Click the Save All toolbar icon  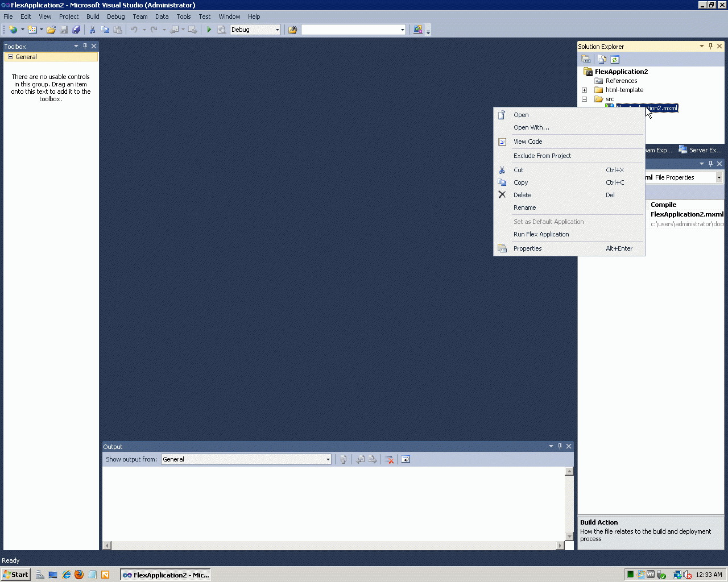coord(76,30)
